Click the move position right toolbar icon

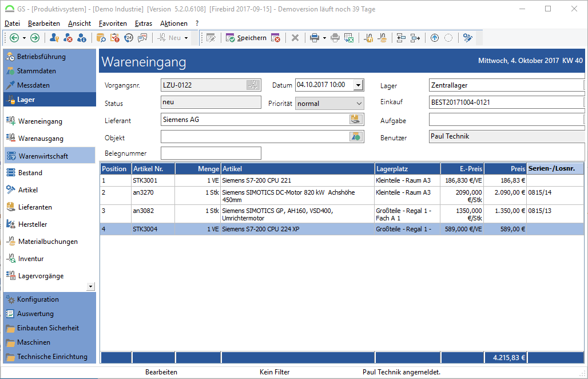pyautogui.click(x=415, y=38)
